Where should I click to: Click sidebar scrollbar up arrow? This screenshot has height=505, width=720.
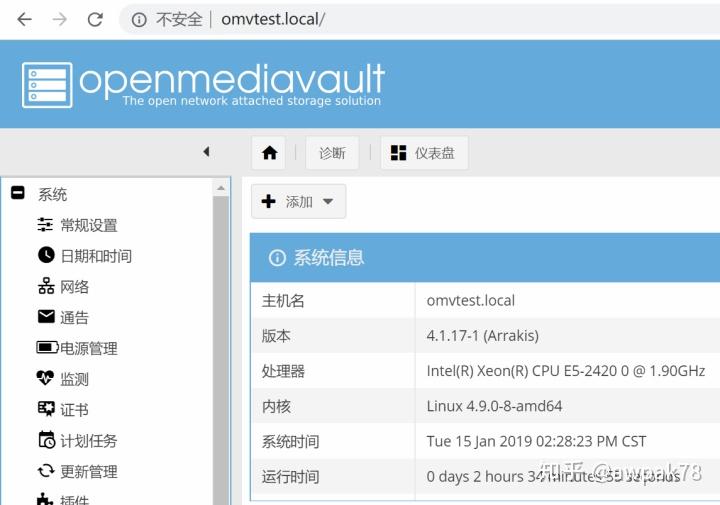pyautogui.click(x=221, y=188)
